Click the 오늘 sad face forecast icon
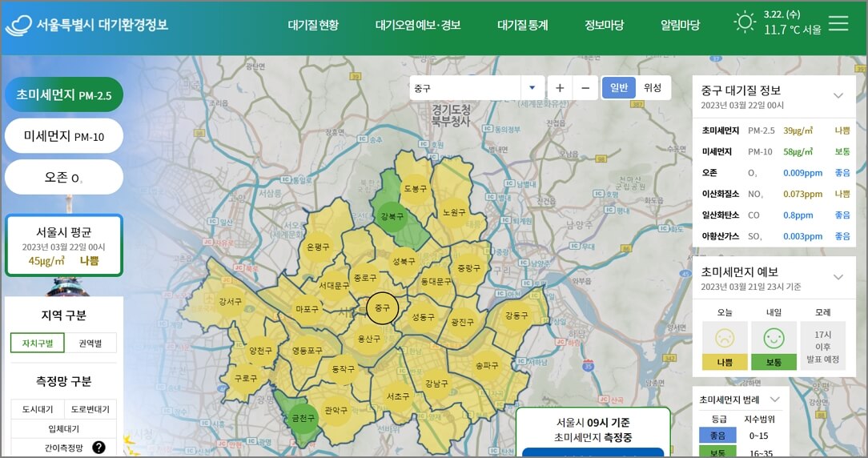This screenshot has height=458, width=868. 724,337
